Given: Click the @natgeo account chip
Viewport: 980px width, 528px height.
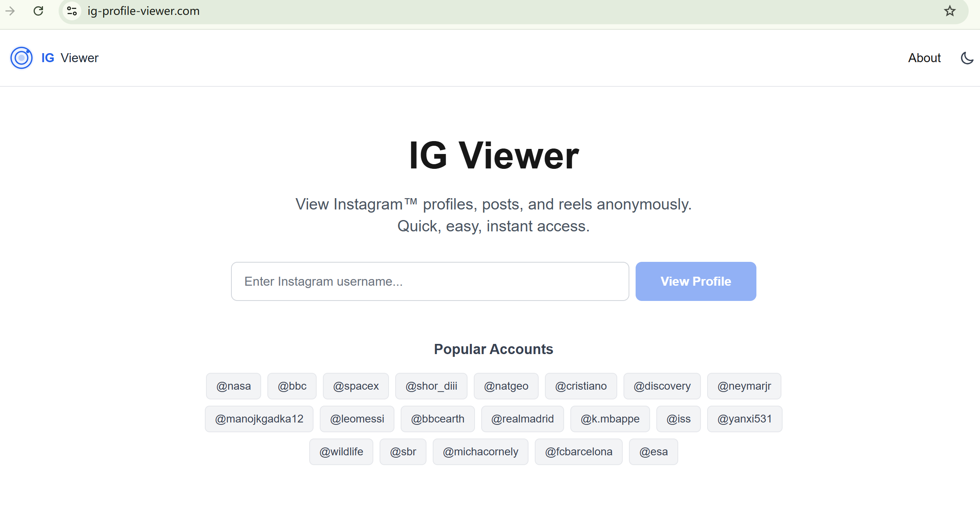Looking at the screenshot, I should click(x=506, y=386).
